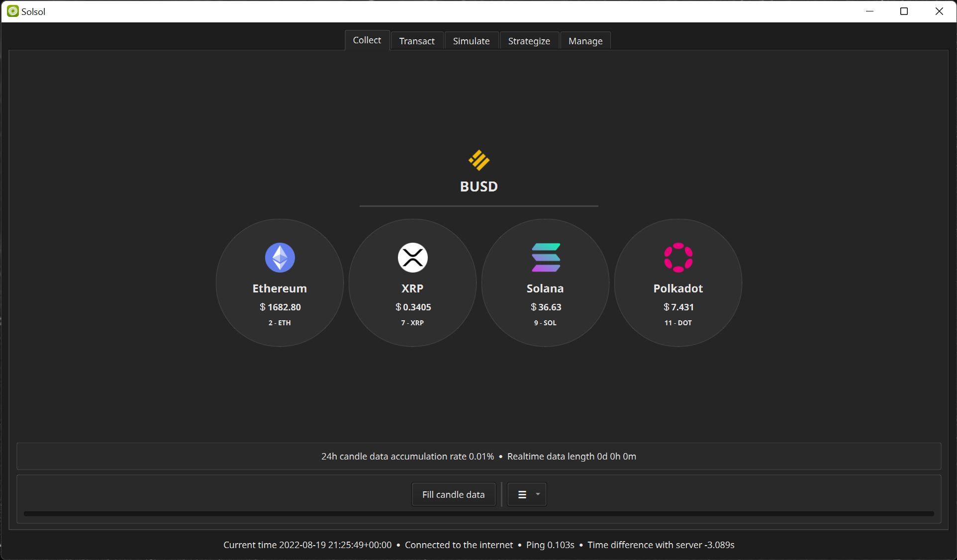Image resolution: width=957 pixels, height=560 pixels.
Task: Click the Current time status text
Action: pos(307,545)
